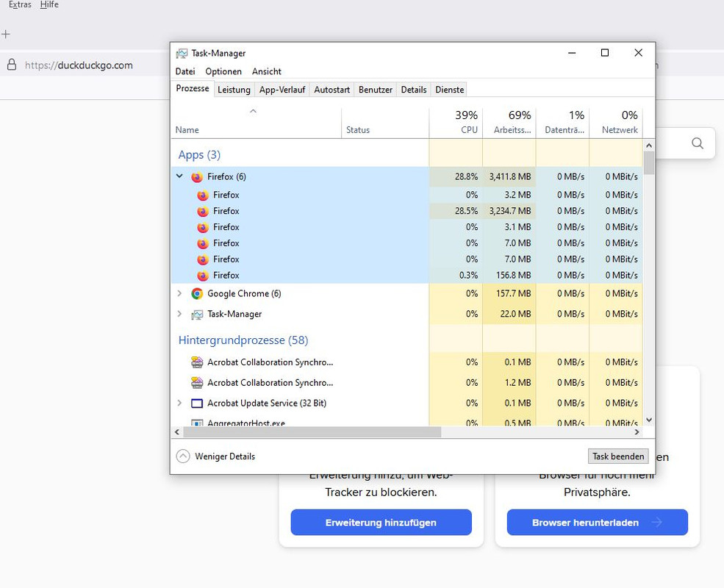This screenshot has width=724, height=588.
Task: Collapse view with Weniger Details
Action: pyautogui.click(x=215, y=456)
